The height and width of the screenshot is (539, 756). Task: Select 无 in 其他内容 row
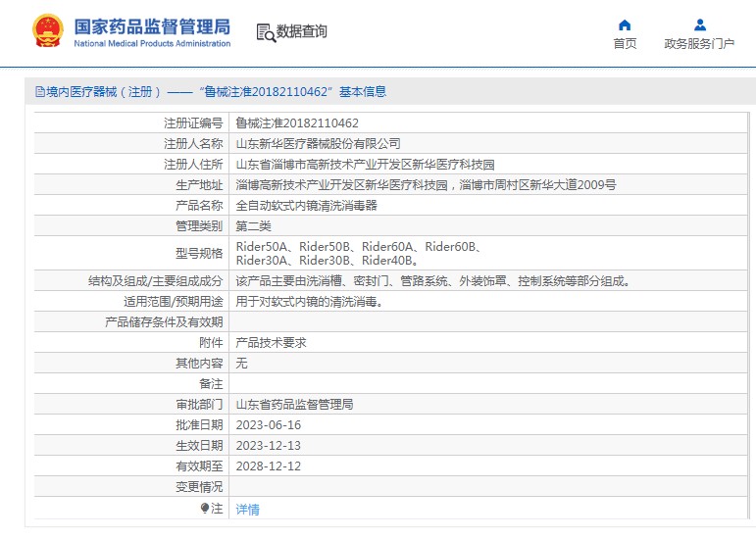241,364
